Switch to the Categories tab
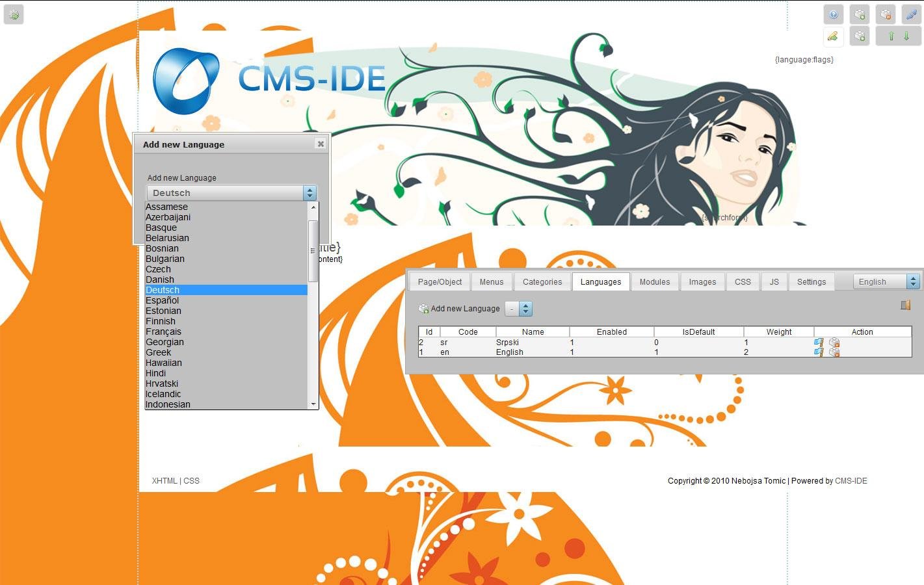This screenshot has height=585, width=924. 542,281
